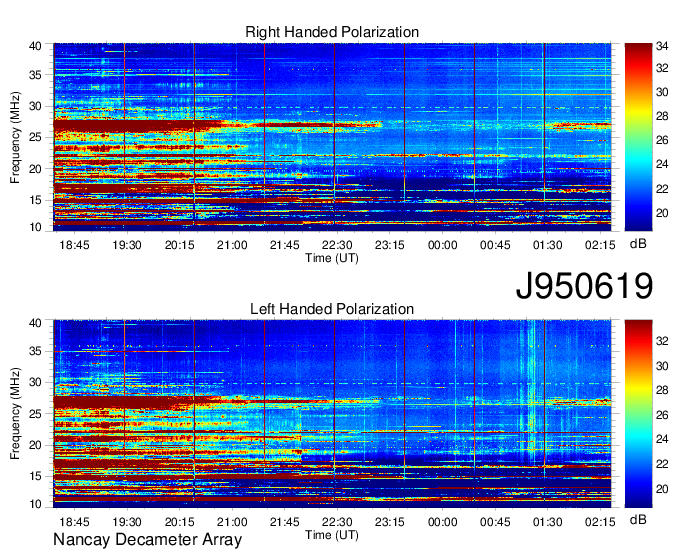Click the 19:30 time tick on Right Handed plot
This screenshot has height=552, width=680.
tap(127, 245)
